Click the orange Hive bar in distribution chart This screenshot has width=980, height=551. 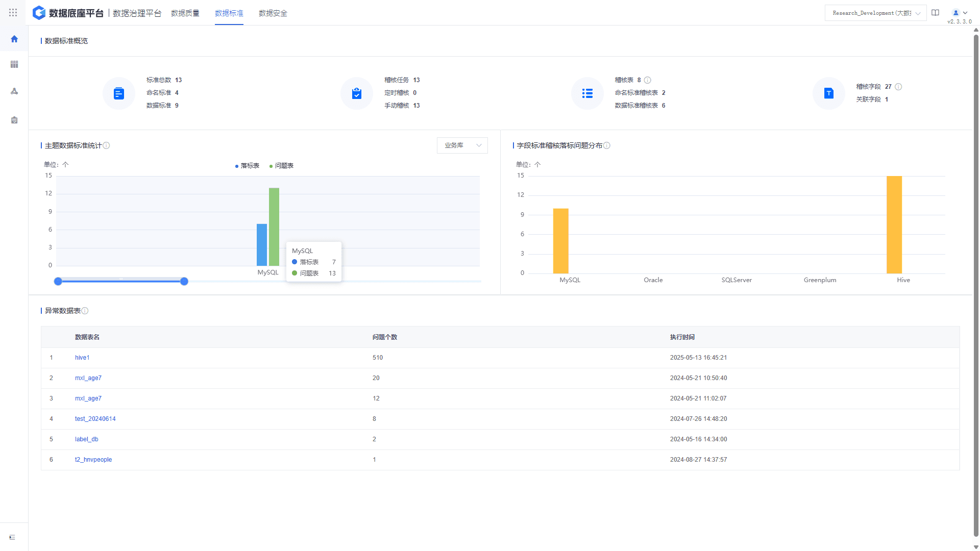(x=894, y=224)
